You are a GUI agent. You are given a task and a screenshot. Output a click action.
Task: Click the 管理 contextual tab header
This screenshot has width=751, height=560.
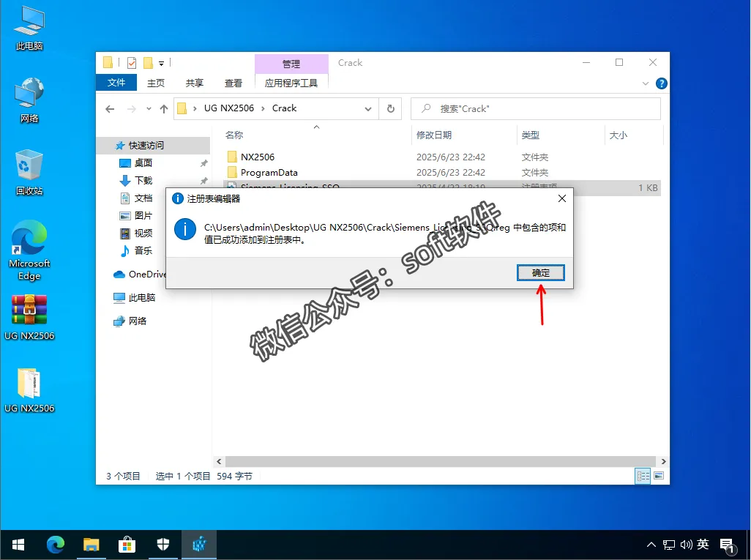291,64
